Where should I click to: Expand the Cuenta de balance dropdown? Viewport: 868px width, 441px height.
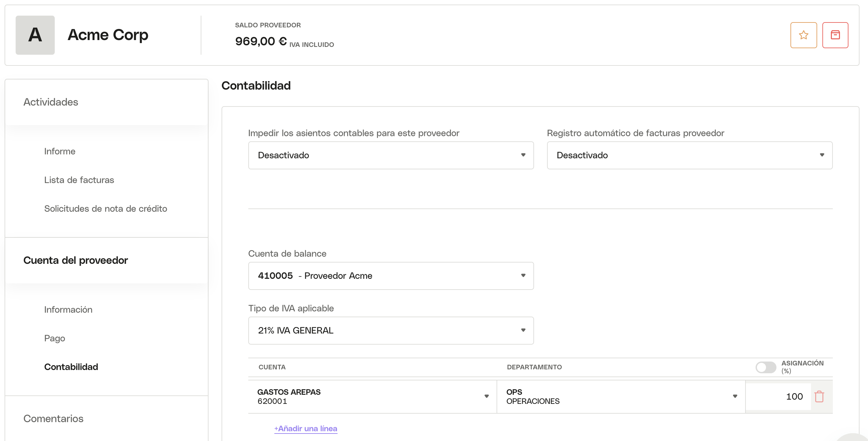coord(391,276)
